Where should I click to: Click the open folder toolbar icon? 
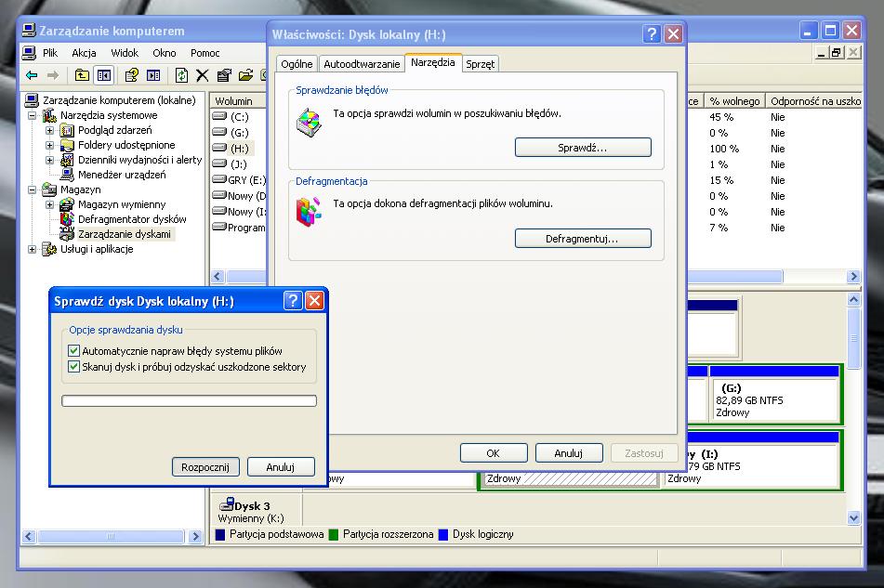(x=245, y=75)
